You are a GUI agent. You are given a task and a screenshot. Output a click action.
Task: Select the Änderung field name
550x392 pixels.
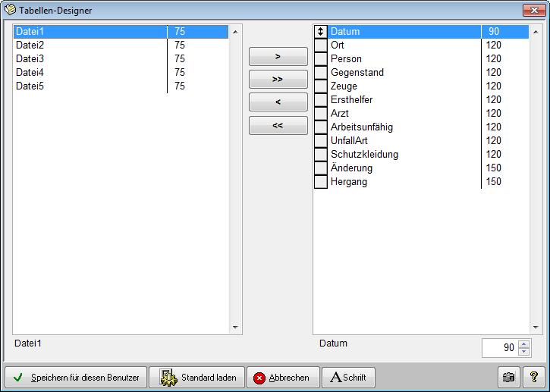[x=351, y=168]
